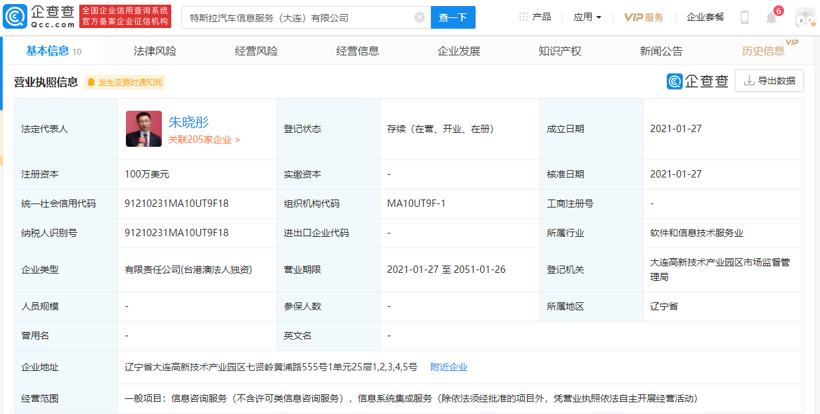Click 发生变更时通知我 notification button
820x414 pixels.
click(x=124, y=82)
